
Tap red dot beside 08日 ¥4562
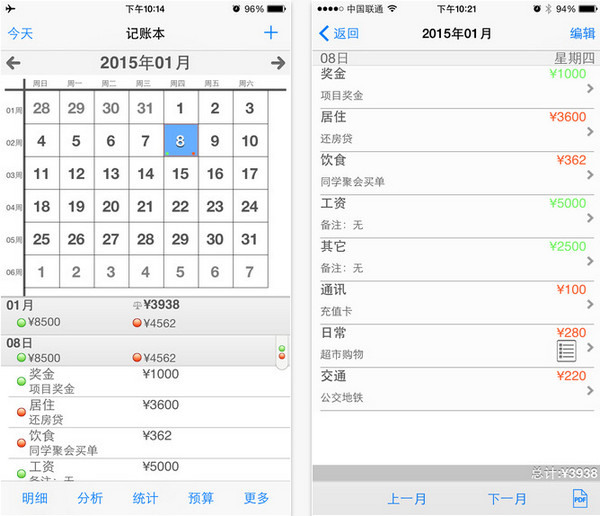pyautogui.click(x=137, y=358)
